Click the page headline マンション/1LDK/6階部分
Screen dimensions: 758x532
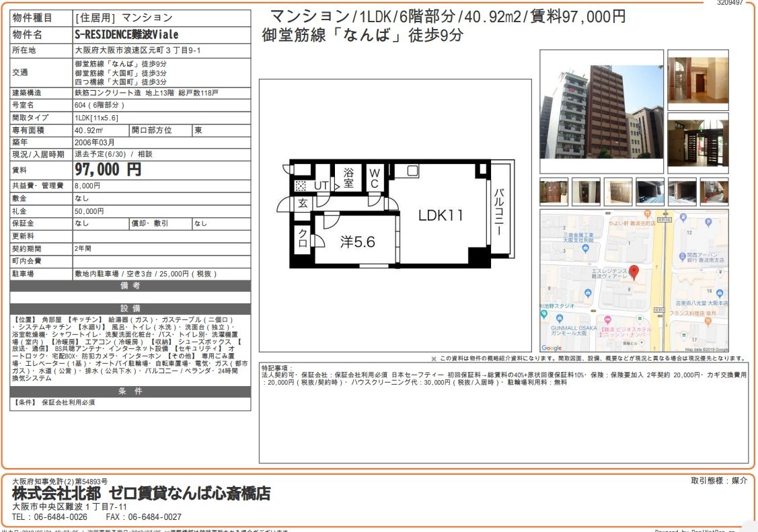pos(363,16)
